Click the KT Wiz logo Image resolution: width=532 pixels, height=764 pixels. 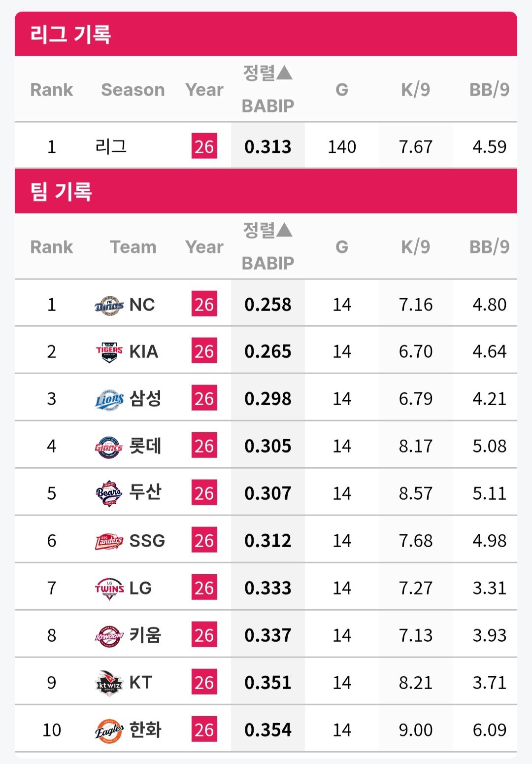(x=109, y=683)
